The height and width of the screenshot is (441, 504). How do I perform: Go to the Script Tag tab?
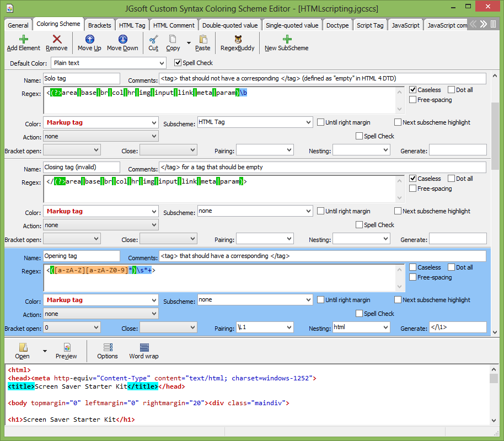point(371,25)
